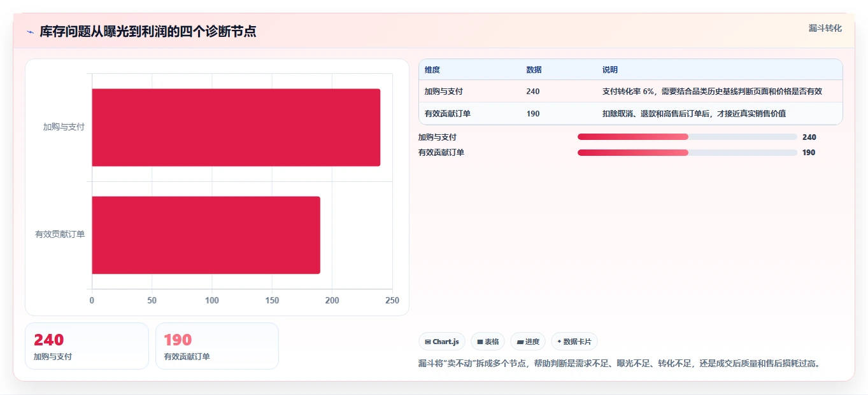Click the x-axis tick label 150

click(x=272, y=300)
